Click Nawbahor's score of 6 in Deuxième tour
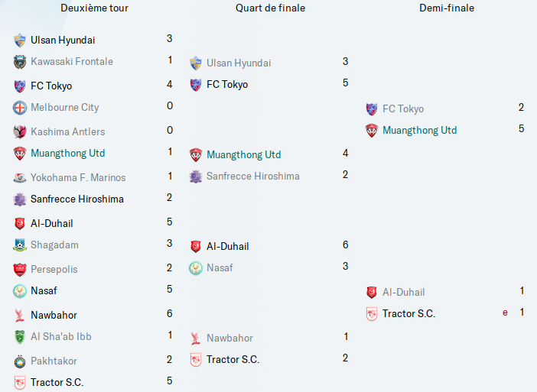 pyautogui.click(x=169, y=314)
